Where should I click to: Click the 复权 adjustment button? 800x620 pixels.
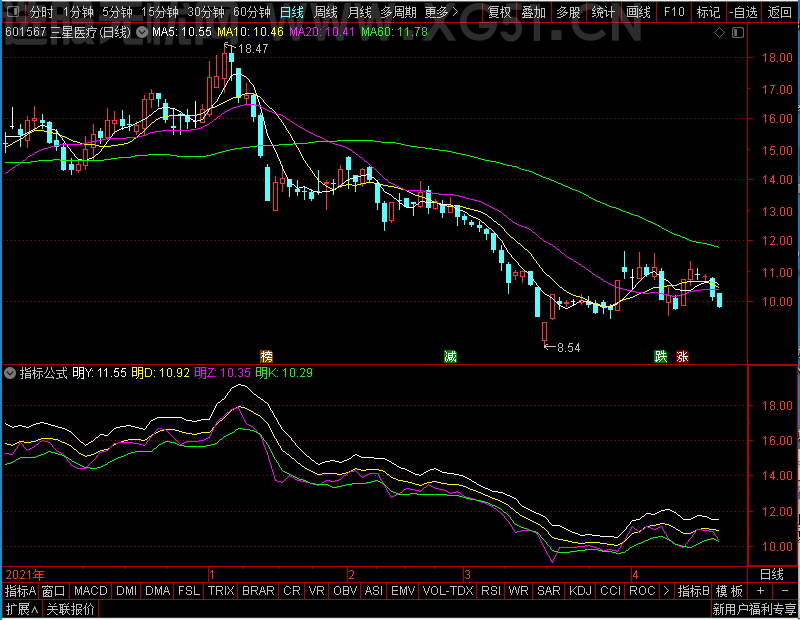[x=499, y=12]
